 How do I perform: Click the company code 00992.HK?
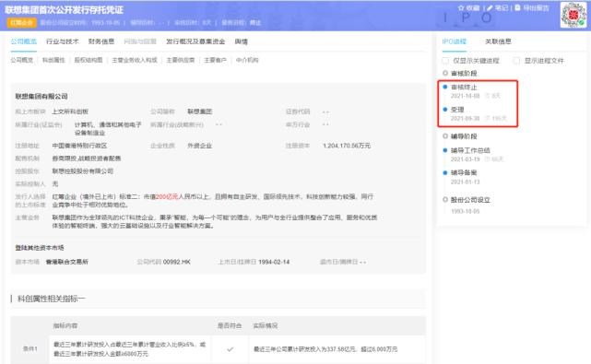point(177,262)
